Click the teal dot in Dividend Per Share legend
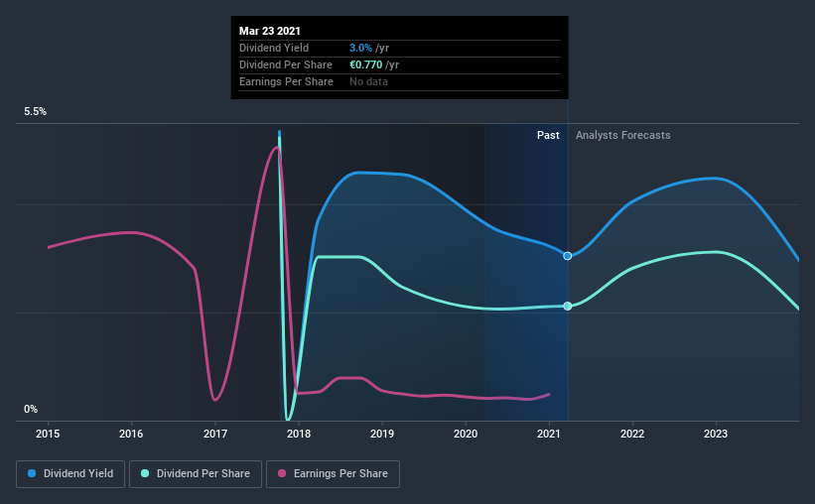815x504 pixels. point(145,473)
